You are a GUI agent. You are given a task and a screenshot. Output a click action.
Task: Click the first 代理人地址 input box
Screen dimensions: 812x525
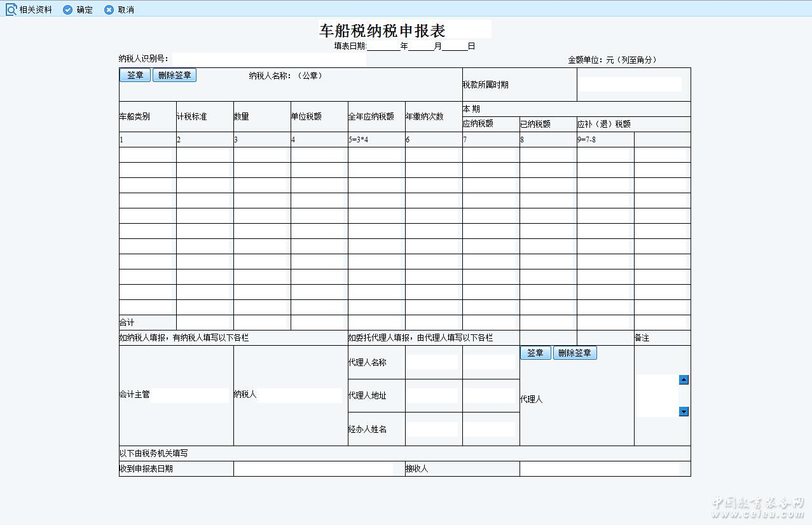(432, 395)
